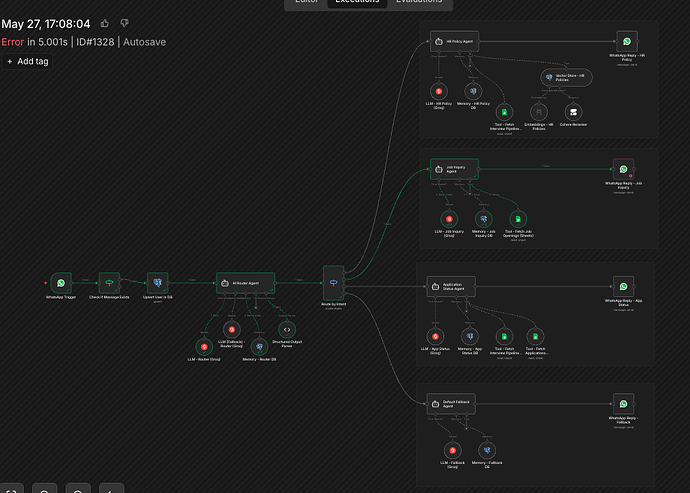Image resolution: width=690 pixels, height=493 pixels.
Task: Switch to the Executions tab
Action: 357,2
